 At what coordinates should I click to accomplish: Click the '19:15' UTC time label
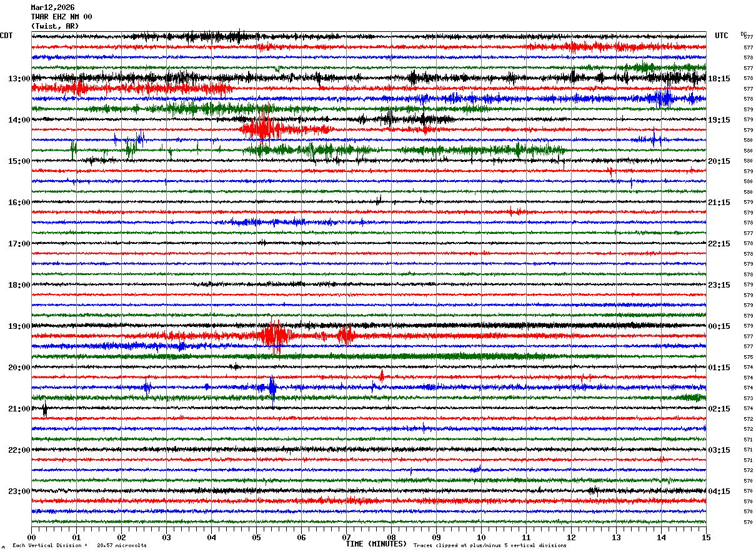[719, 120]
